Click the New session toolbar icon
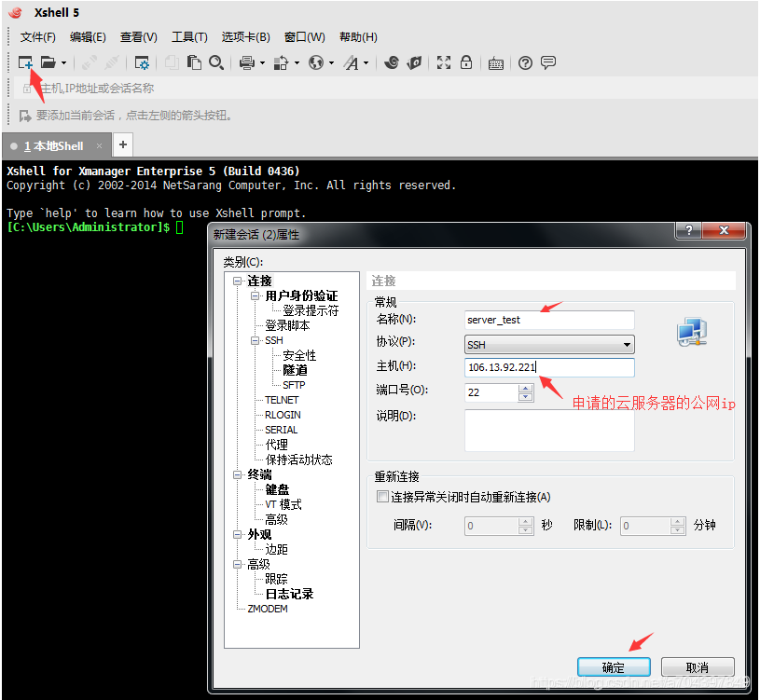The width and height of the screenshot is (760, 700). 25,62
